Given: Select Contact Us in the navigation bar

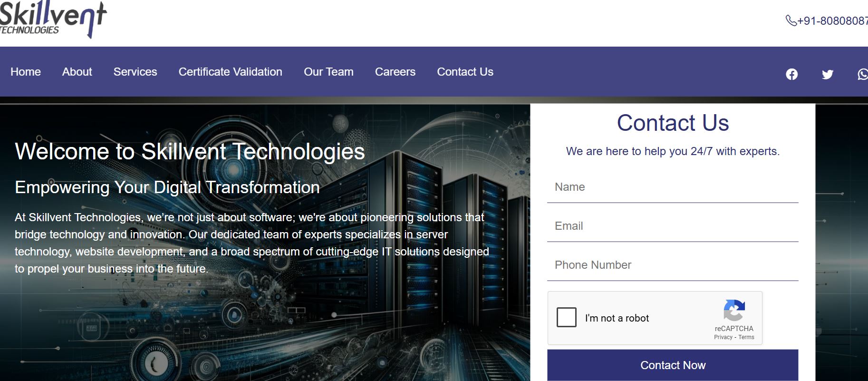Looking at the screenshot, I should [465, 72].
